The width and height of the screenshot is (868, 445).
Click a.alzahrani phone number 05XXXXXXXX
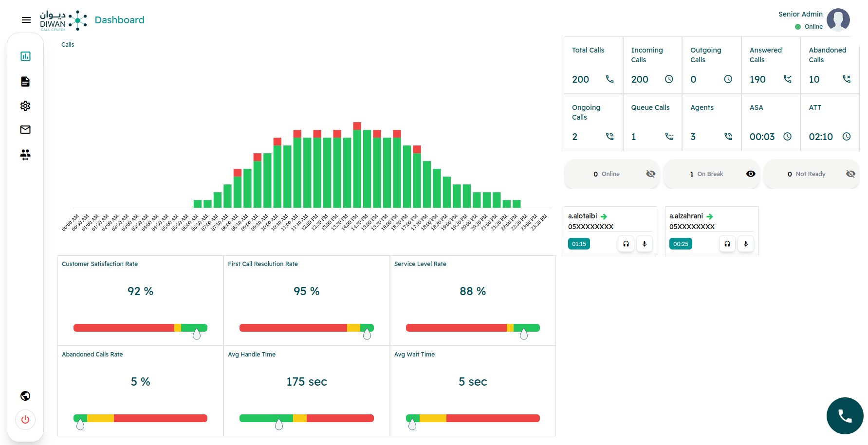pyautogui.click(x=692, y=227)
